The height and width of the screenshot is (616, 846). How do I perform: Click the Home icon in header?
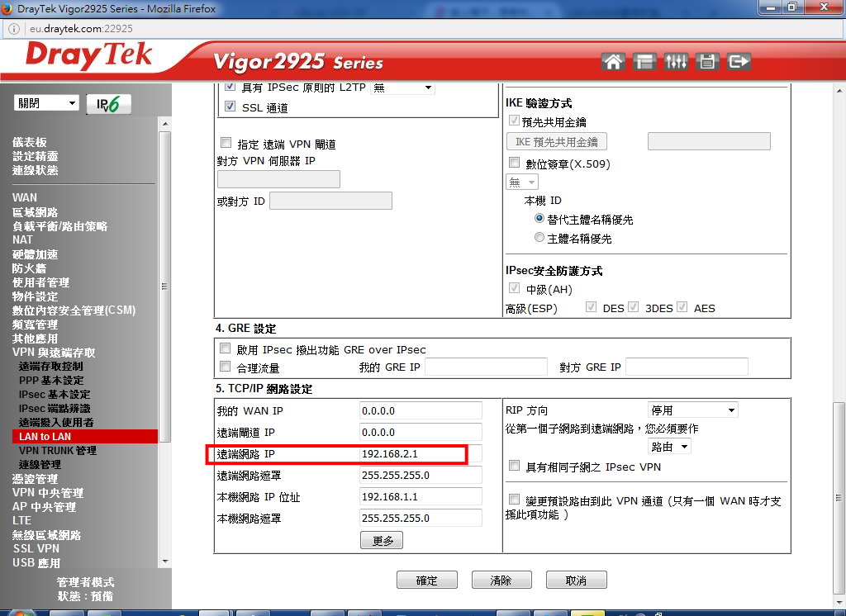[x=613, y=62]
